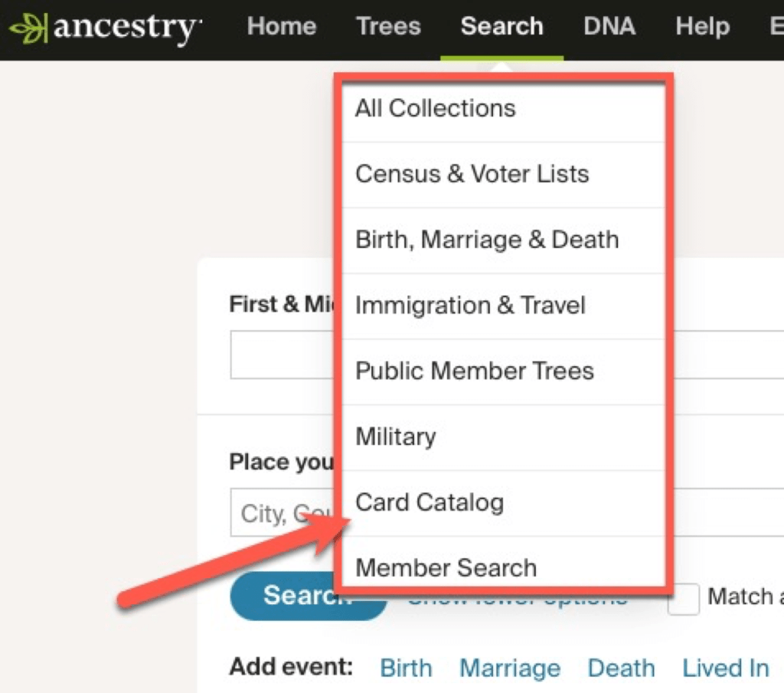Image resolution: width=784 pixels, height=693 pixels.
Task: Add a Marriage event
Action: point(509,668)
